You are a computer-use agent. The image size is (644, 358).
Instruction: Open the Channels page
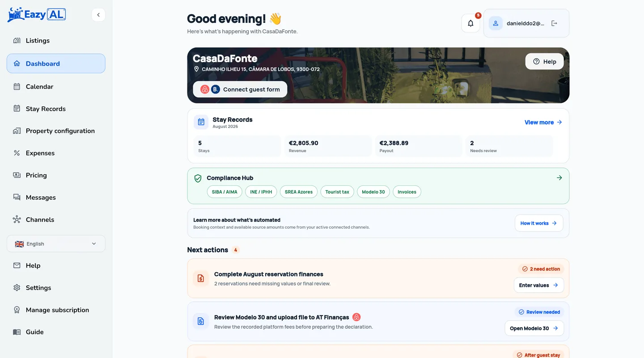tap(56, 220)
